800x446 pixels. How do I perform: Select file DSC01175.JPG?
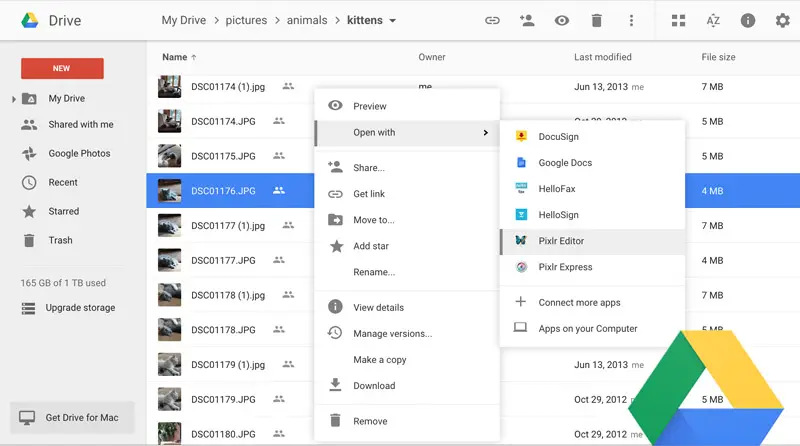(223, 156)
